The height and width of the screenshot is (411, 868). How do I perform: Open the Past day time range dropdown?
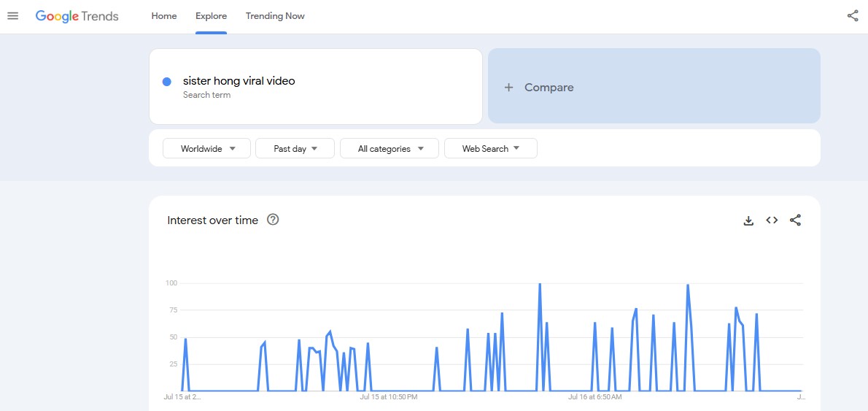295,148
